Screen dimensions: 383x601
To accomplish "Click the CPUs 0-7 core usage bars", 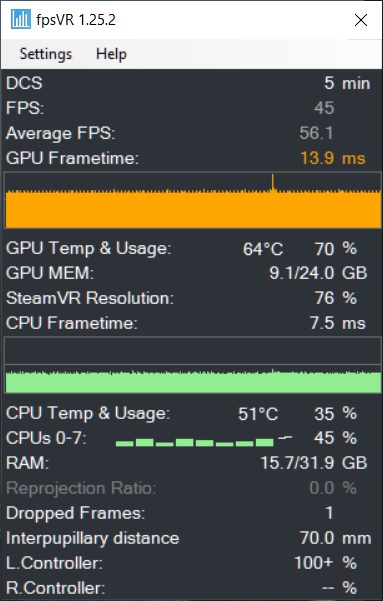I will tap(194, 443).
